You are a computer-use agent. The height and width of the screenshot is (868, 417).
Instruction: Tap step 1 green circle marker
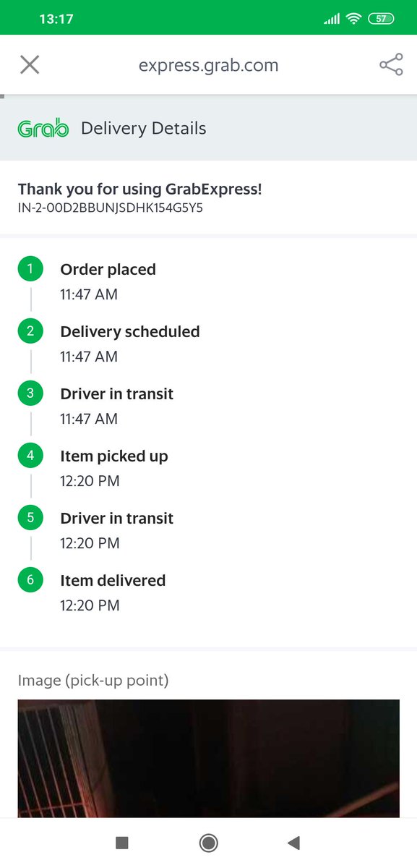click(30, 270)
